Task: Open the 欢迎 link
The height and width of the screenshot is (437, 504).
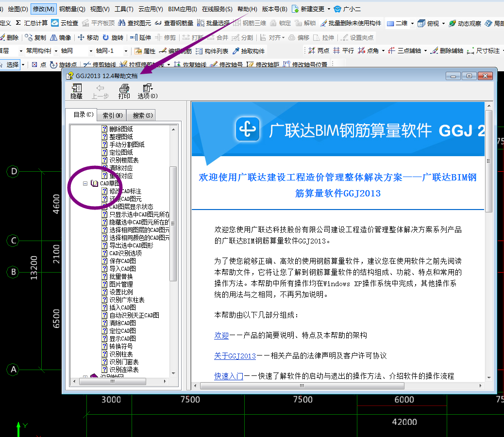Action: (x=221, y=336)
